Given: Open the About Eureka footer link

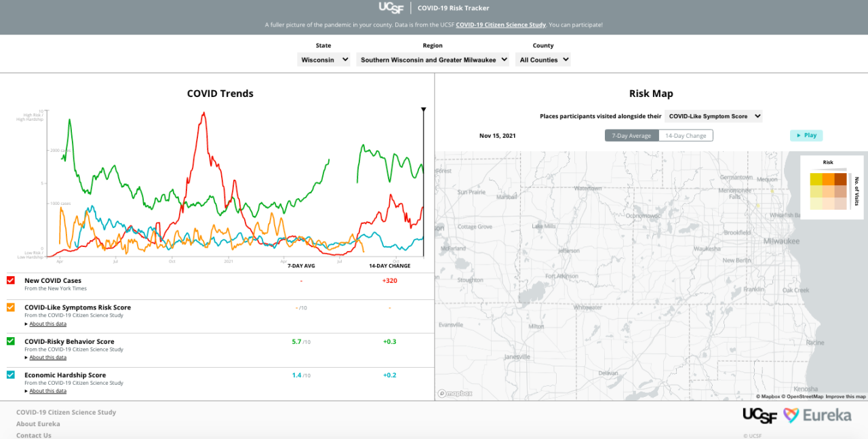Looking at the screenshot, I should pos(39,424).
